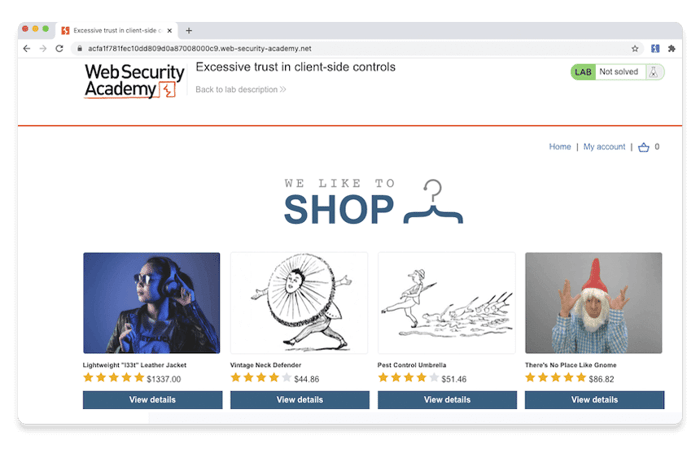Open the My account link
The width and height of the screenshot is (700, 453).
point(604,147)
